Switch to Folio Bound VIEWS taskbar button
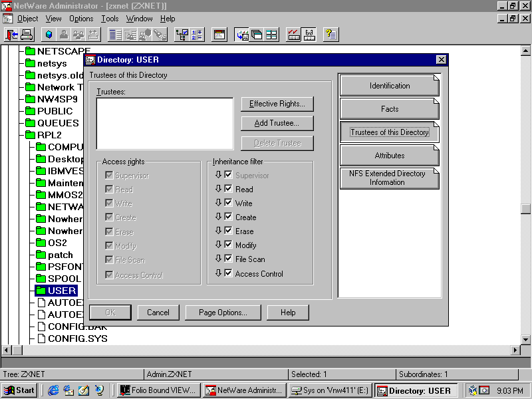Viewport: 532px width, 399px height. pos(158,390)
